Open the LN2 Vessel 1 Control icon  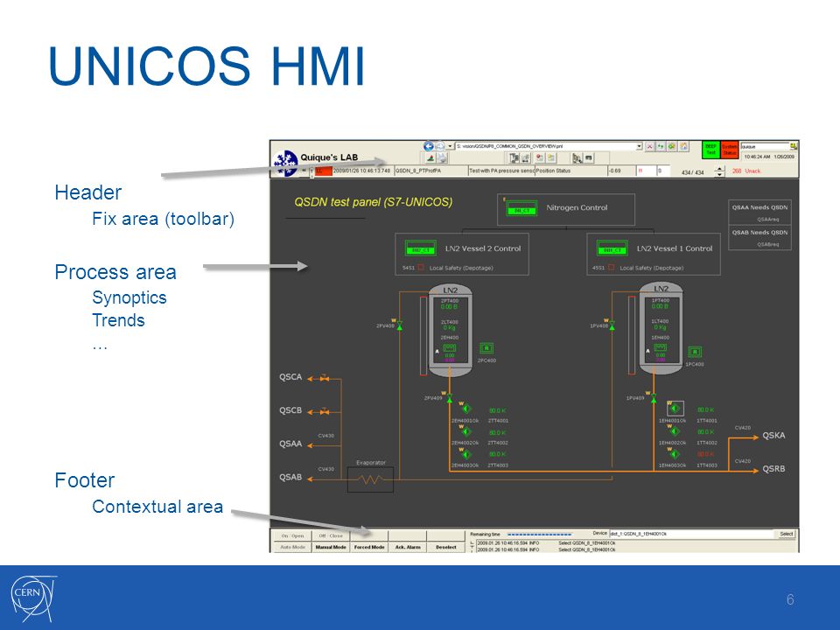tap(612, 248)
